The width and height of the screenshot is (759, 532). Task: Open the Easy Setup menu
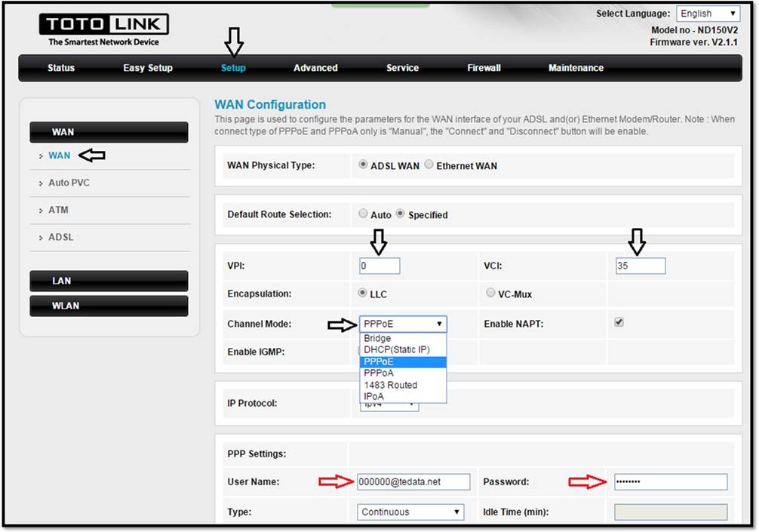pyautogui.click(x=148, y=68)
